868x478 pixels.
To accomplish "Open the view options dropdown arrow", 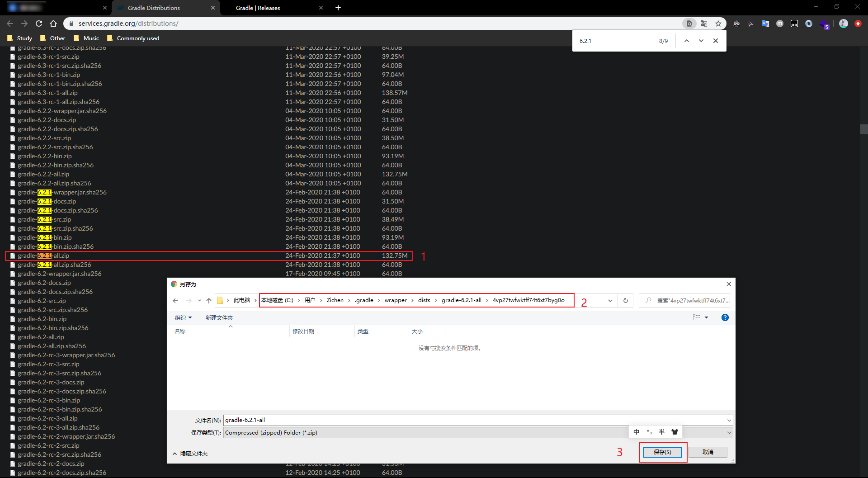I will [707, 317].
